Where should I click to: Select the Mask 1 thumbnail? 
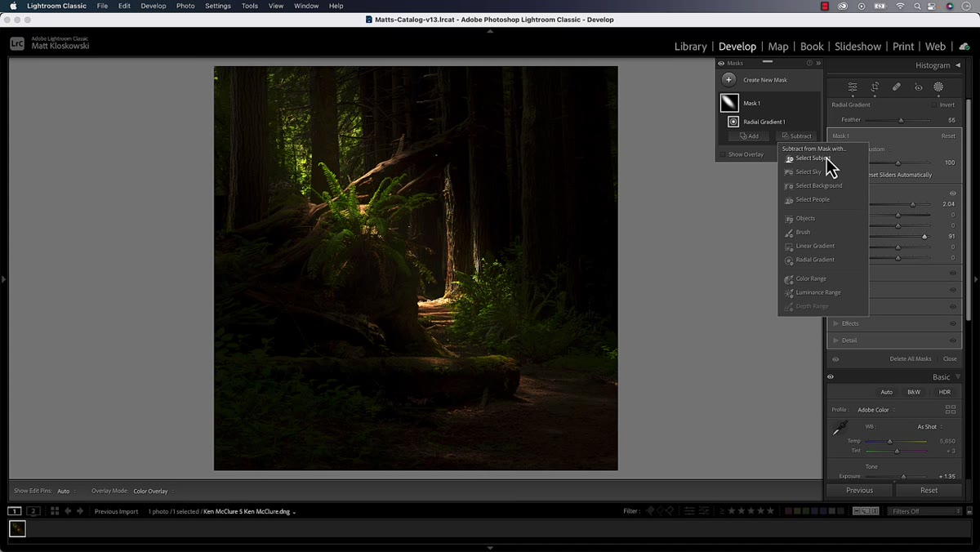pos(728,103)
